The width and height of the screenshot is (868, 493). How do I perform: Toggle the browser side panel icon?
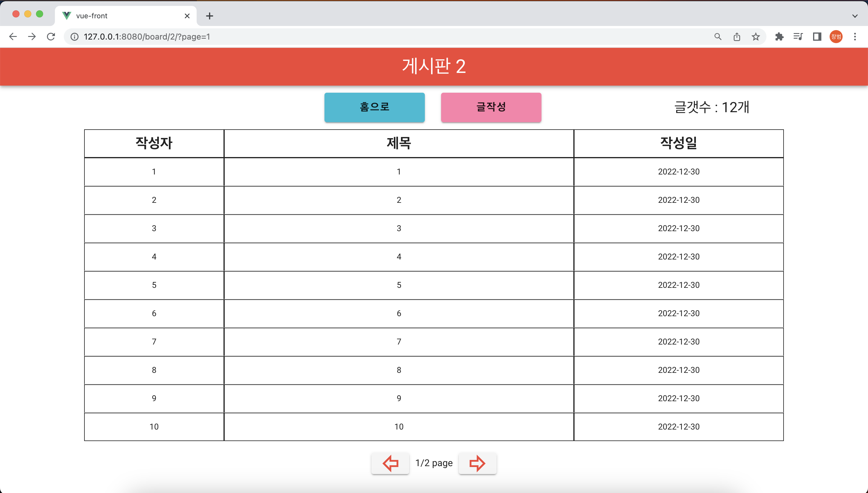point(817,37)
